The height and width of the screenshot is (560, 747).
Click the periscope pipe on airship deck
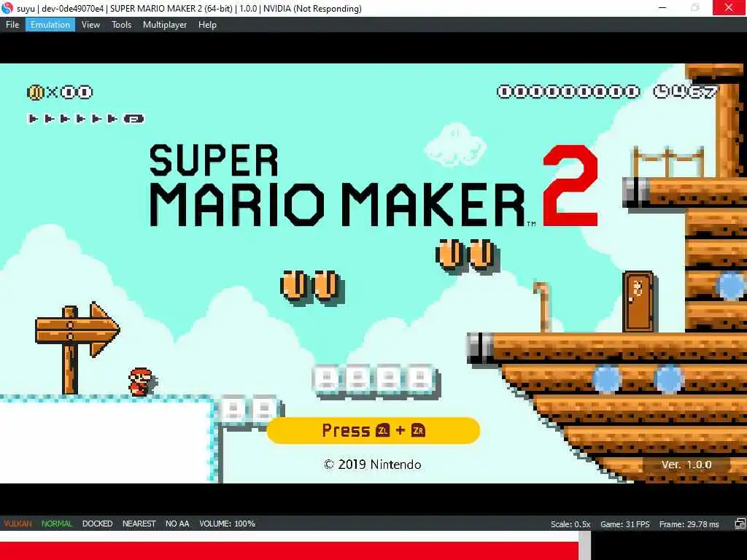543,306
